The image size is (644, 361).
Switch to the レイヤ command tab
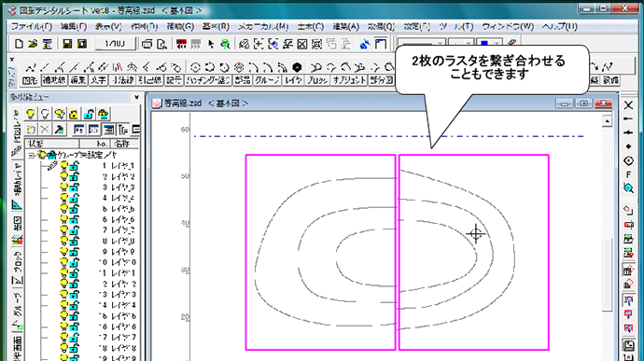(294, 80)
